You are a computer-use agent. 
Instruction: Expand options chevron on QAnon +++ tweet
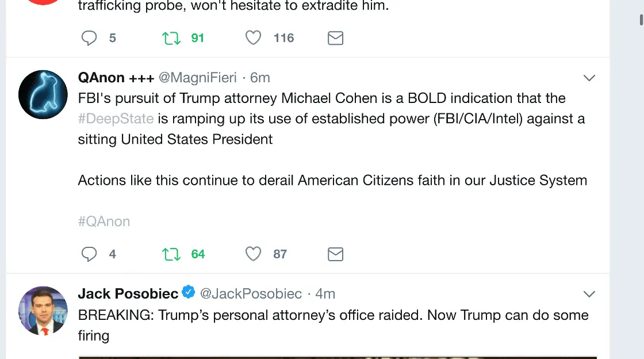[x=589, y=78]
